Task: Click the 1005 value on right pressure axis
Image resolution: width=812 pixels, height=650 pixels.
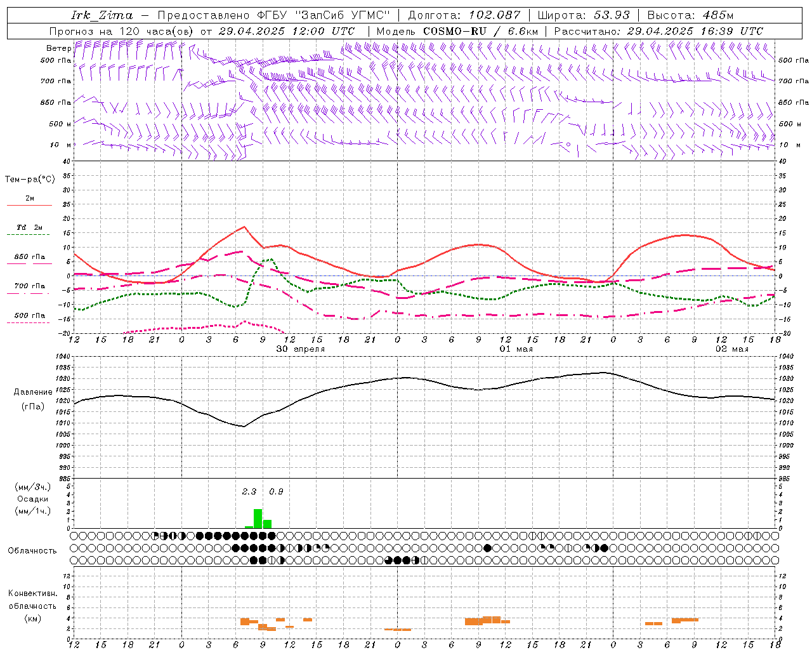Action: pyautogui.click(x=785, y=435)
